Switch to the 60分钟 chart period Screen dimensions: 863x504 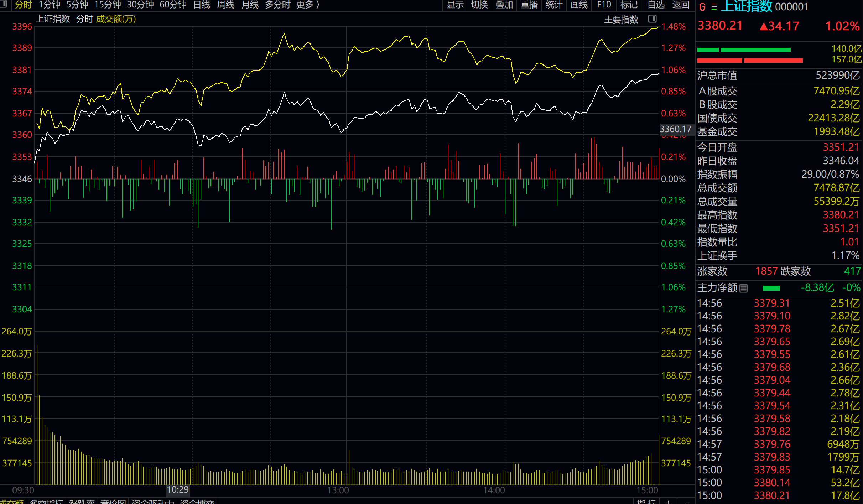[x=173, y=5]
